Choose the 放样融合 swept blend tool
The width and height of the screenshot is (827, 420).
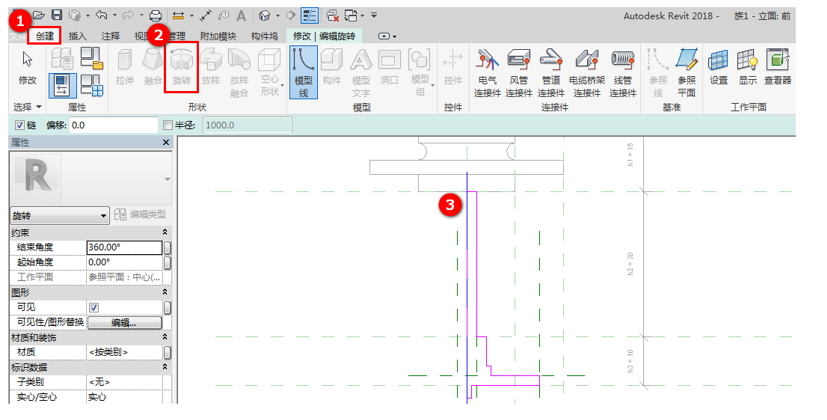pos(239,72)
